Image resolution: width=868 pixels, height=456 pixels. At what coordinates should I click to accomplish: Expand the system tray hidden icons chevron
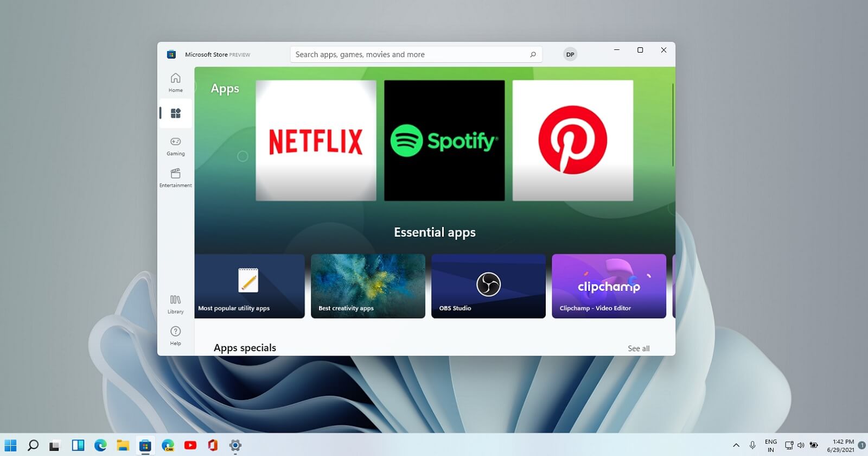[x=736, y=445]
